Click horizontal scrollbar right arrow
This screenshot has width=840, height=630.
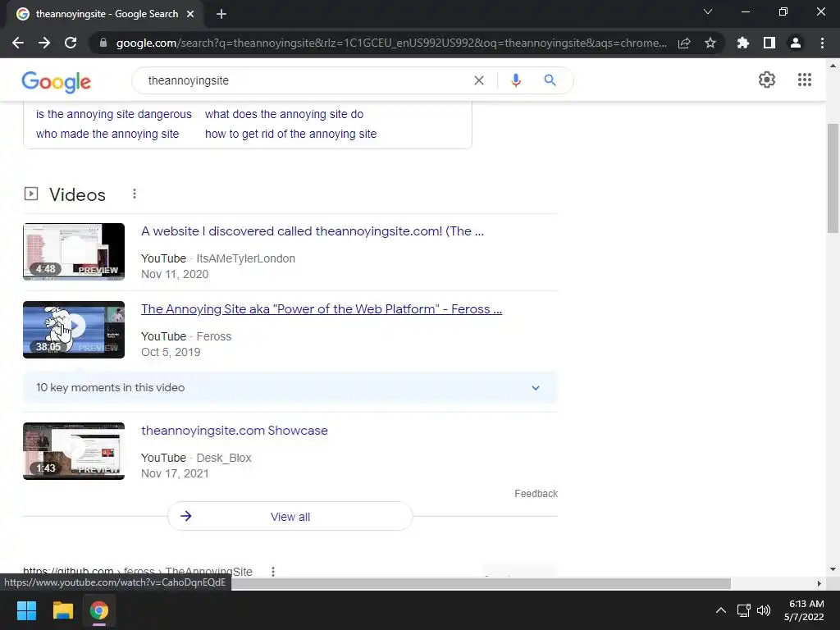pyautogui.click(x=819, y=583)
